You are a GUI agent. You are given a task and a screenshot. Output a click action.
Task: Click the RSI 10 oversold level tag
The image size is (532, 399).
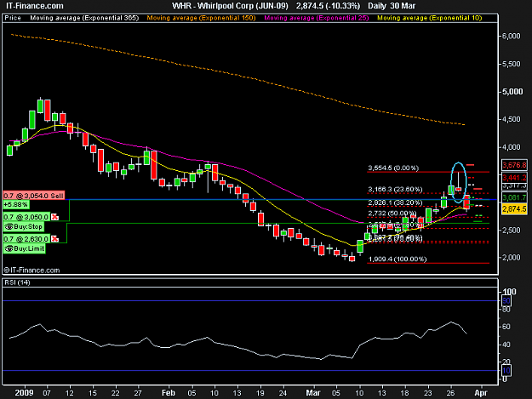pos(506,371)
